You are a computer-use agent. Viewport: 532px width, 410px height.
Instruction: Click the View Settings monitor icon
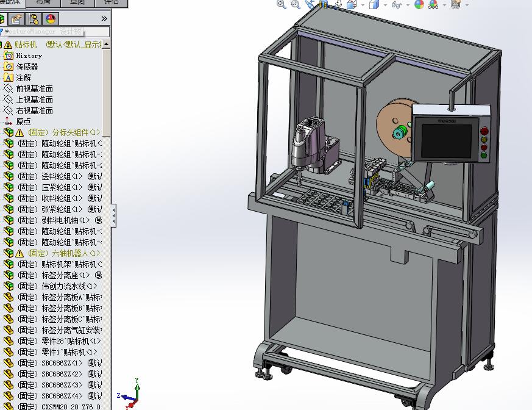(456, 4)
